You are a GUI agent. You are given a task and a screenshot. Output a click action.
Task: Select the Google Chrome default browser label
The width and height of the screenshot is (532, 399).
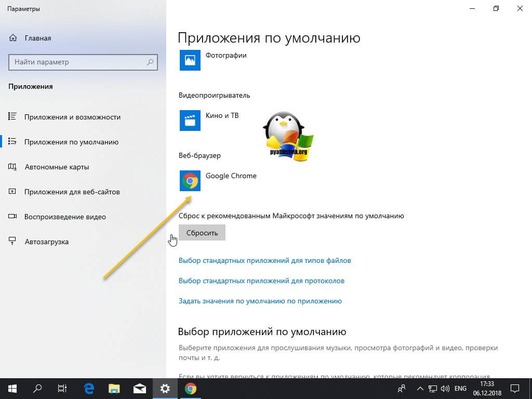(x=231, y=176)
